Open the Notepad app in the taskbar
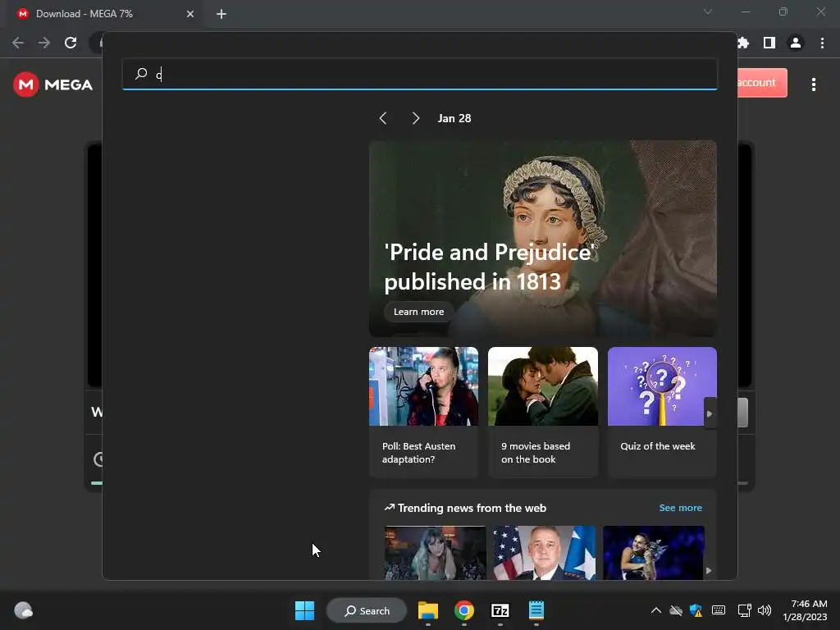Viewport: 840px width, 630px height. tap(536, 610)
